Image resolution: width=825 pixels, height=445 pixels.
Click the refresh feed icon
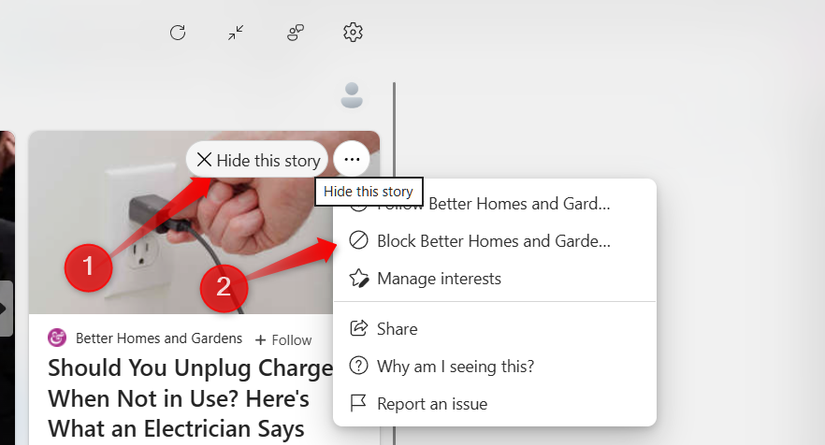(x=178, y=33)
